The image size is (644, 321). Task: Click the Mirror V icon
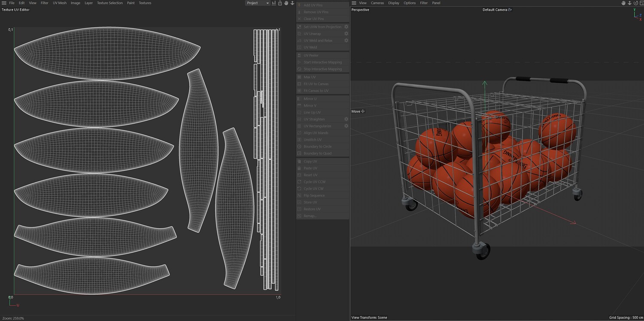(x=299, y=106)
